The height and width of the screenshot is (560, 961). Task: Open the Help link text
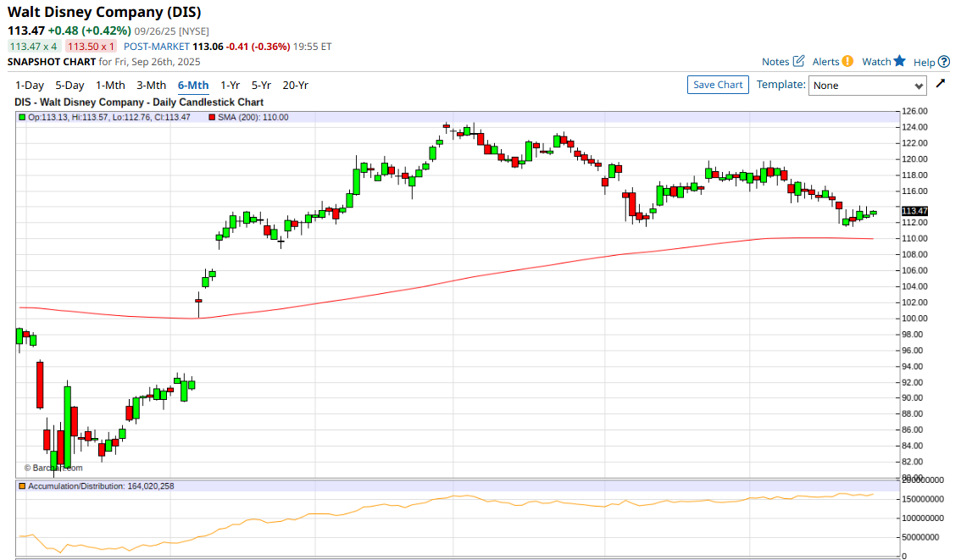click(x=925, y=63)
